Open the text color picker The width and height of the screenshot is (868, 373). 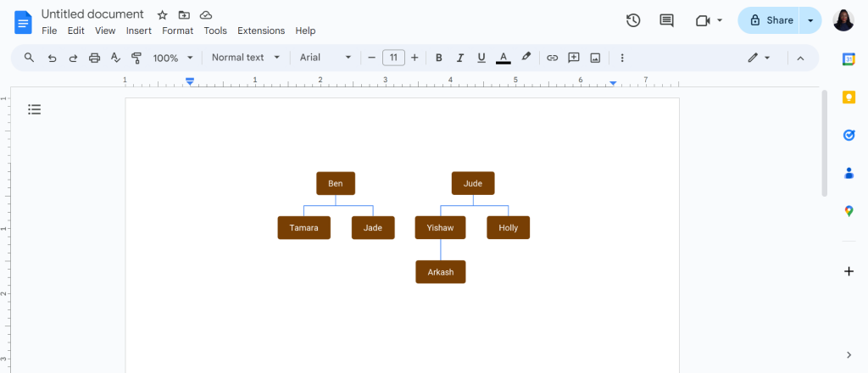[x=504, y=58]
